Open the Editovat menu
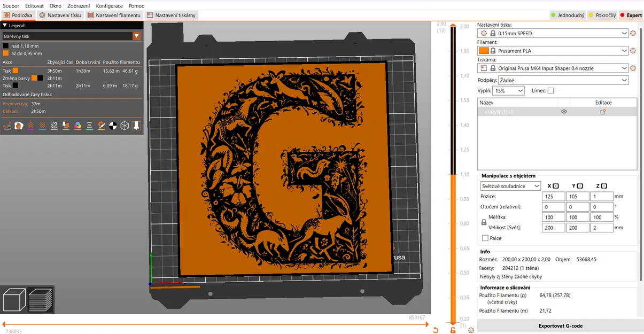Screen dimensions: 644x334 [34, 6]
